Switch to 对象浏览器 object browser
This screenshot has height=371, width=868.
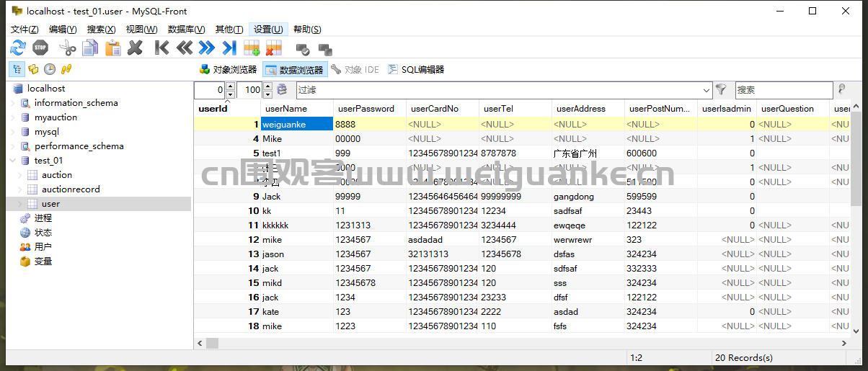(x=228, y=70)
